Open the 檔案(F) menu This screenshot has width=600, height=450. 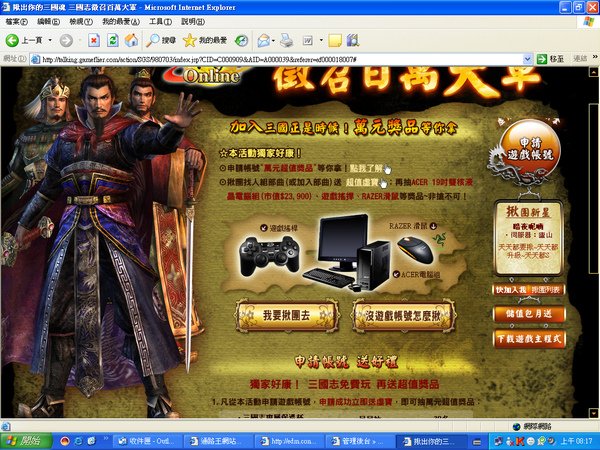click(16, 22)
